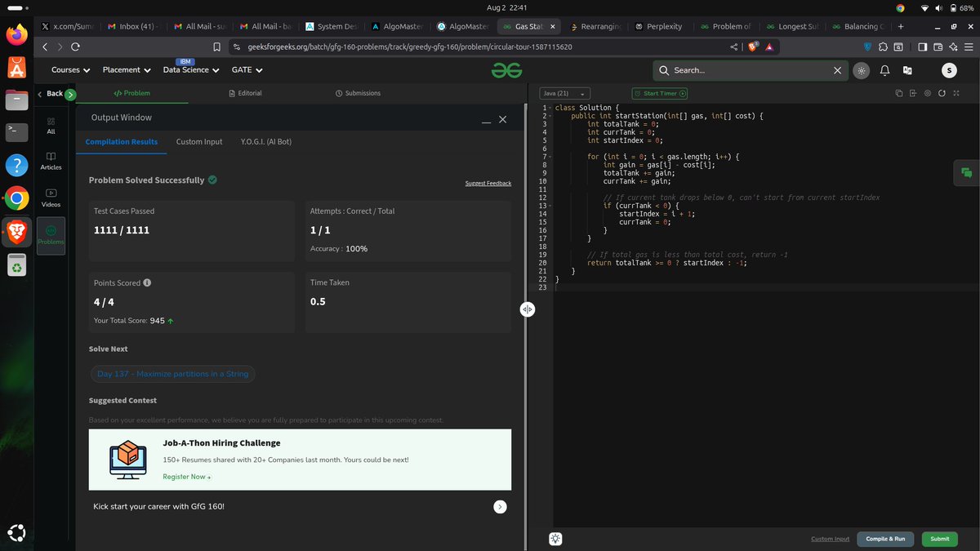Expand the Data Science dropdown
Viewport: 980px width, 551px height.
click(191, 70)
